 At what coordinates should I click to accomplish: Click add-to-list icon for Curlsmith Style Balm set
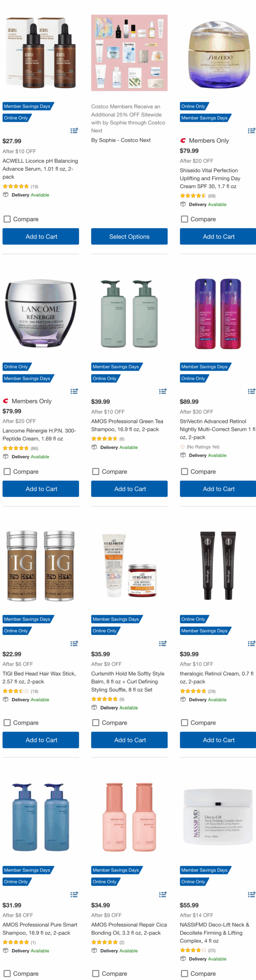(163, 644)
